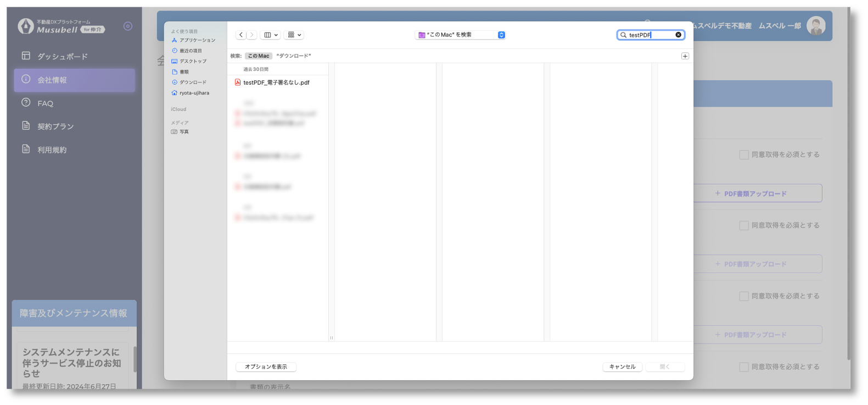
Task: Enable the last 同意取得を必須とする checkbox
Action: [x=744, y=367]
